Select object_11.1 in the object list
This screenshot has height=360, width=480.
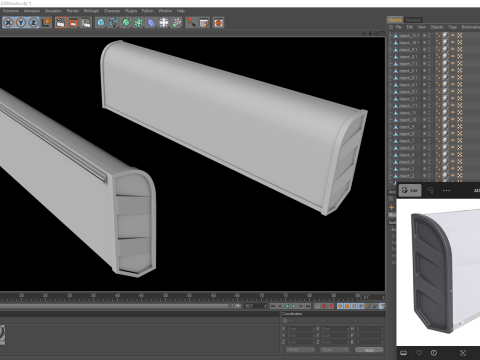pyautogui.click(x=409, y=36)
